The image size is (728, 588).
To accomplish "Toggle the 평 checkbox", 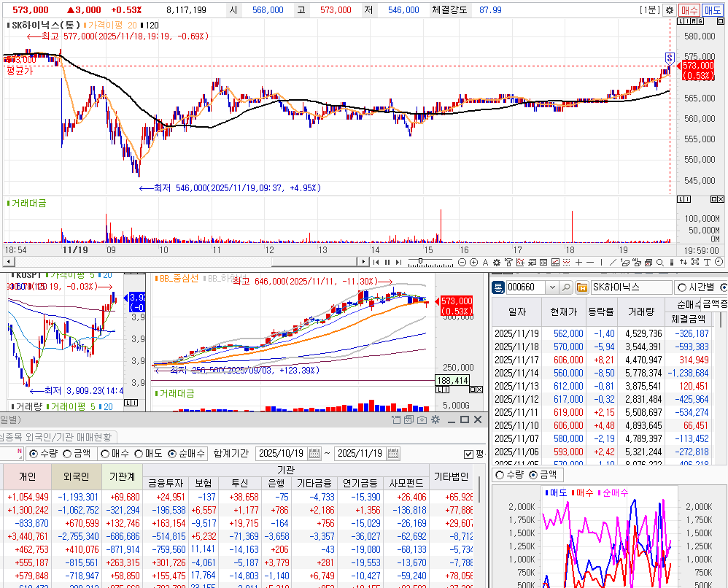I will [468, 454].
